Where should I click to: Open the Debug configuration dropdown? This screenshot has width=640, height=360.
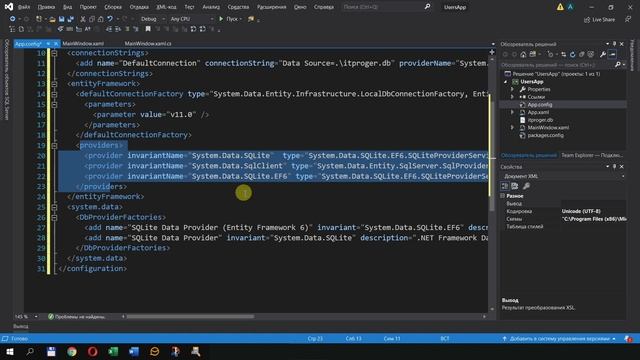click(153, 19)
